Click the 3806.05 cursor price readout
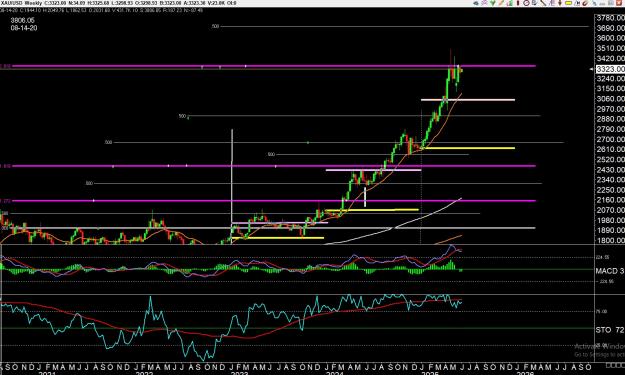The height and width of the screenshot is (375, 625). click(23, 20)
